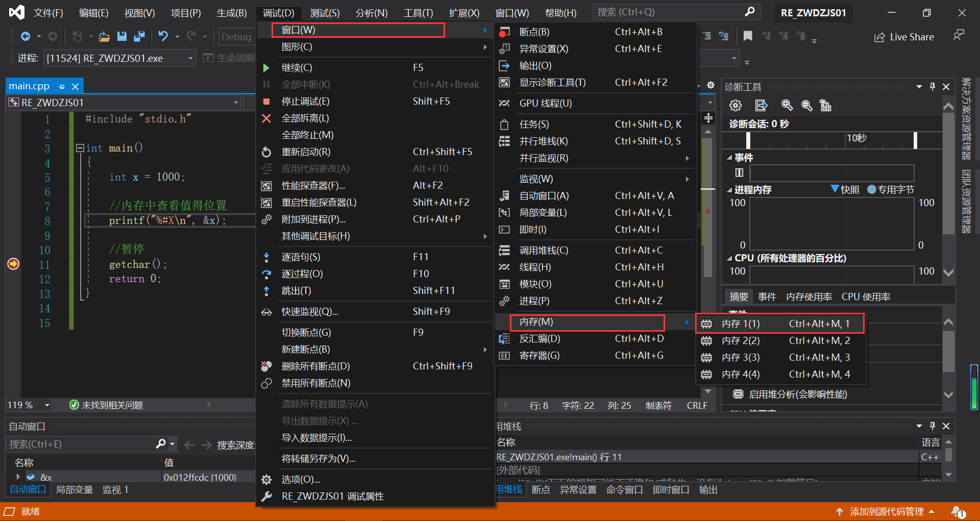This screenshot has width=980, height=521.
Task: Click Step Into (F11) menu item
Action: point(375,257)
